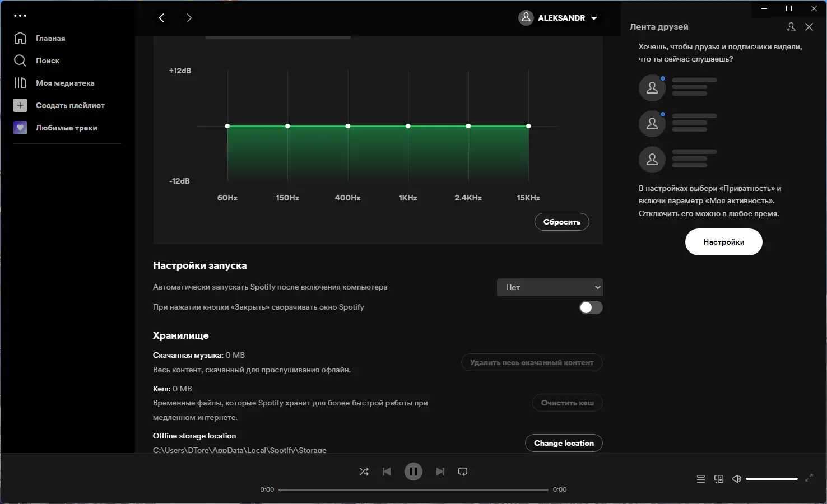Screen dimensions: 827x504
Task: Click the Offline storage location label
Action: pos(194,436)
